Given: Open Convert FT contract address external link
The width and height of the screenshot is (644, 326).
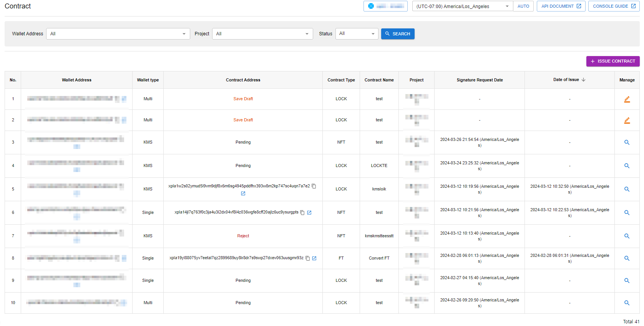Looking at the screenshot, I should tap(314, 258).
